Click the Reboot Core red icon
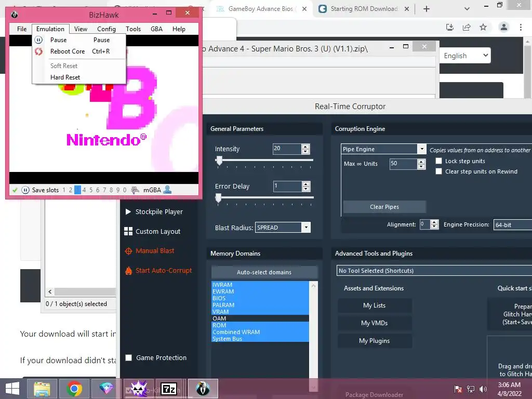The width and height of the screenshot is (532, 399). 38,51
